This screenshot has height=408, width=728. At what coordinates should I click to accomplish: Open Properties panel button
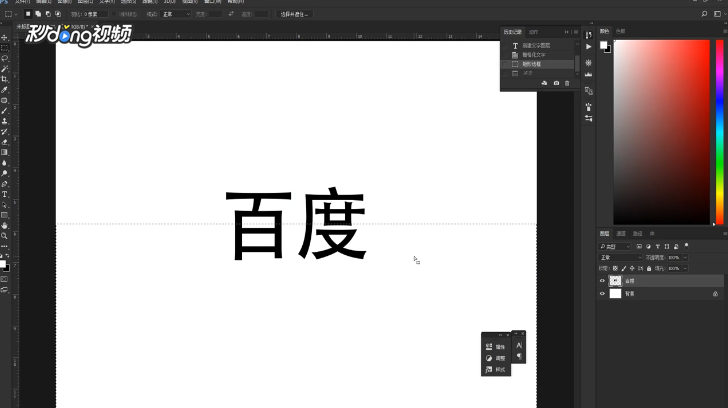pyautogui.click(x=495, y=347)
